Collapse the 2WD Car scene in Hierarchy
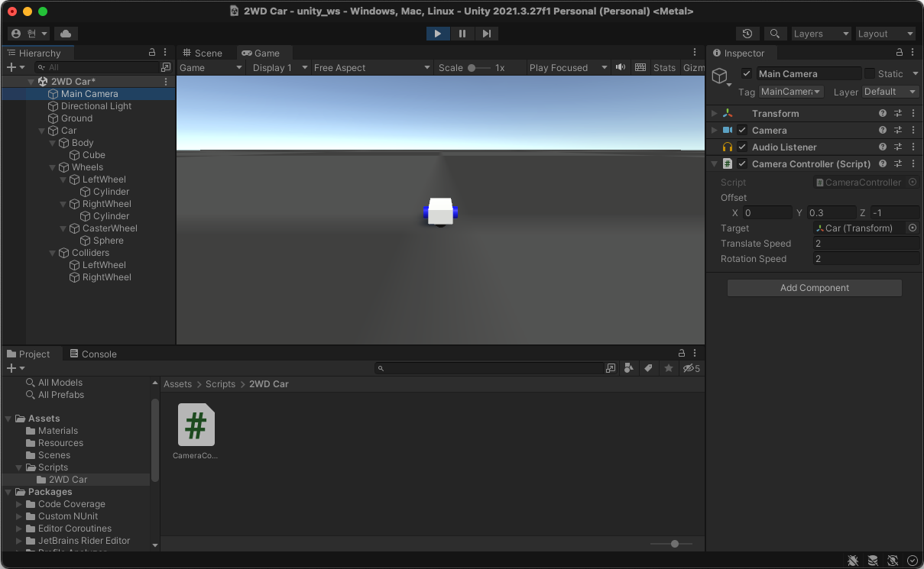The height and width of the screenshot is (569, 924). [x=31, y=82]
